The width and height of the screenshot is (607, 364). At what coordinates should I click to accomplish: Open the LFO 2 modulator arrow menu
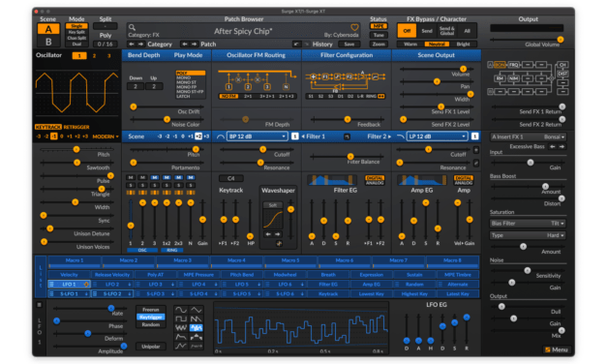tap(130, 285)
